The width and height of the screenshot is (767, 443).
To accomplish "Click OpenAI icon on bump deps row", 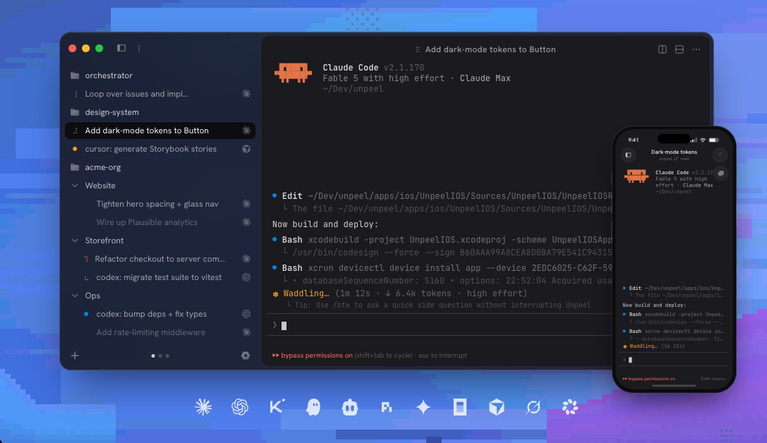I will pos(247,314).
